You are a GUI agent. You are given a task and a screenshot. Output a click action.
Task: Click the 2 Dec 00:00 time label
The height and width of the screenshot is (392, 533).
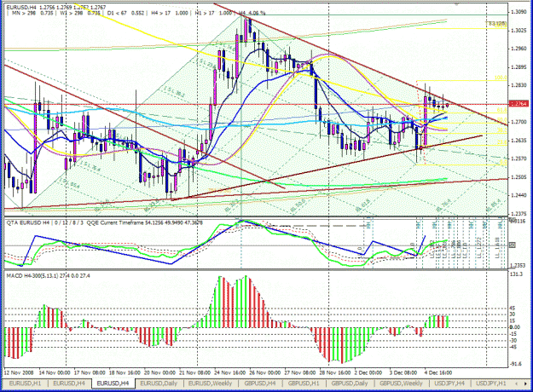(x=368, y=372)
